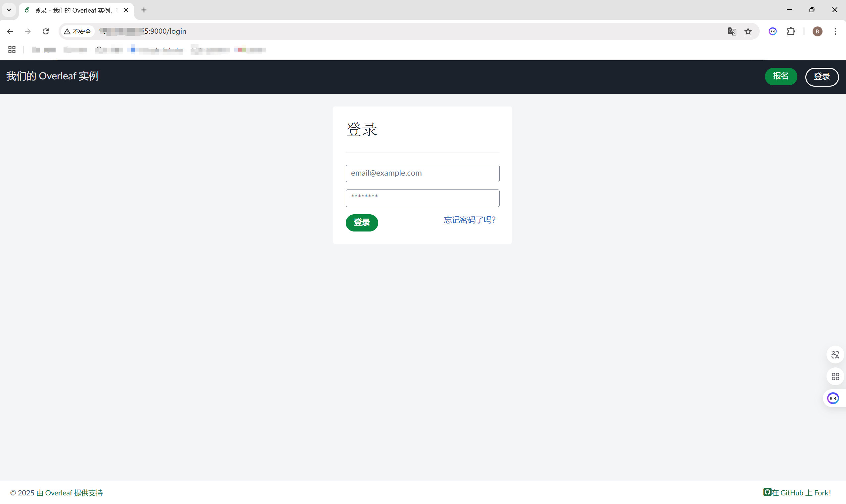Open the apps grid in bookmarks bar
The image size is (846, 504).
[x=12, y=50]
